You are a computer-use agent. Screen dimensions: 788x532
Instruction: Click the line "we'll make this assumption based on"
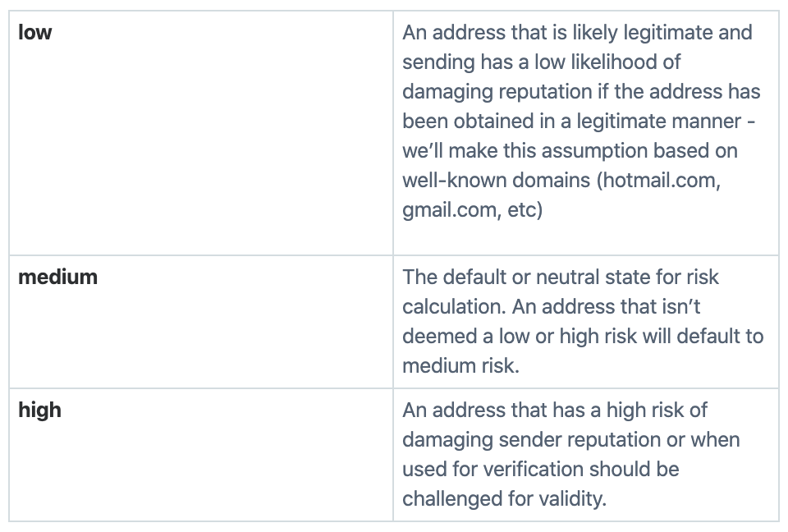click(570, 151)
